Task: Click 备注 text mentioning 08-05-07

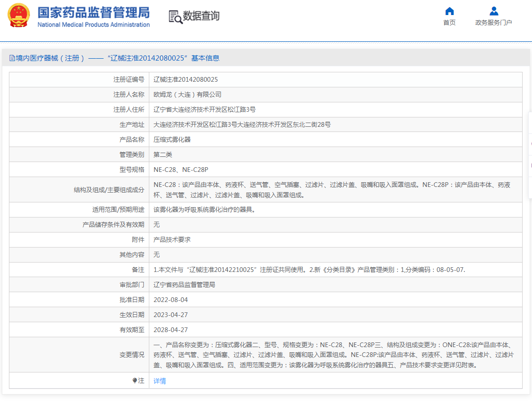Action: pos(309,270)
